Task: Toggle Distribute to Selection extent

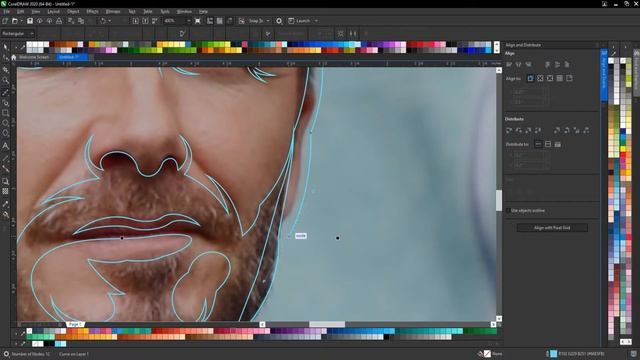Action: coord(538,144)
